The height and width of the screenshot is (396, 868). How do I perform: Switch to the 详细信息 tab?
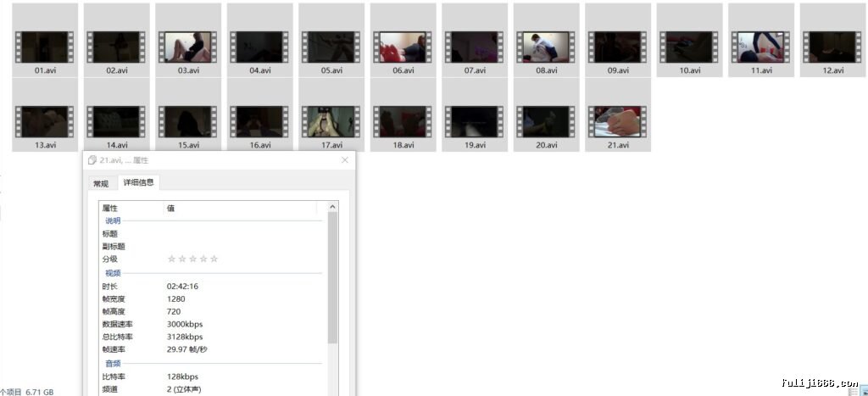pyautogui.click(x=138, y=182)
